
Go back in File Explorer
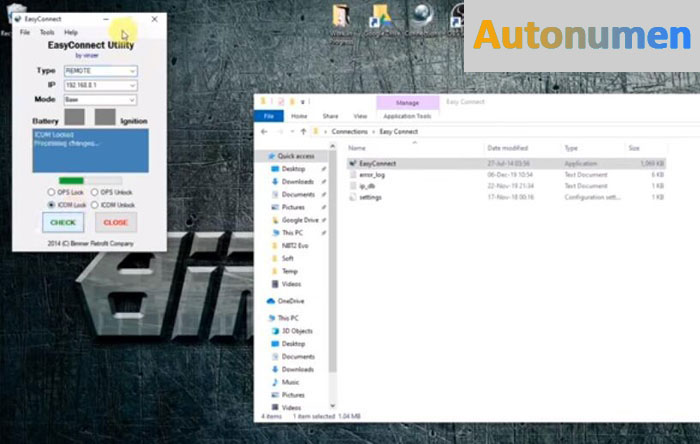tap(264, 132)
